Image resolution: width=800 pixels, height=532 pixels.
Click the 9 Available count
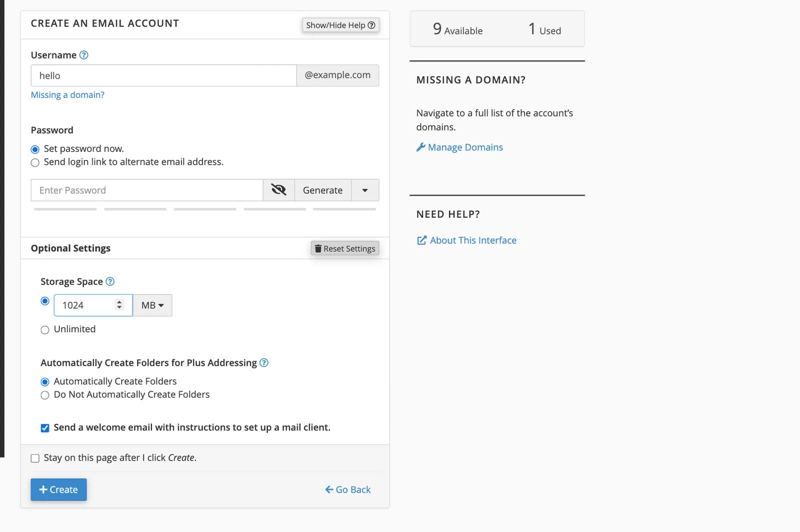(x=457, y=29)
